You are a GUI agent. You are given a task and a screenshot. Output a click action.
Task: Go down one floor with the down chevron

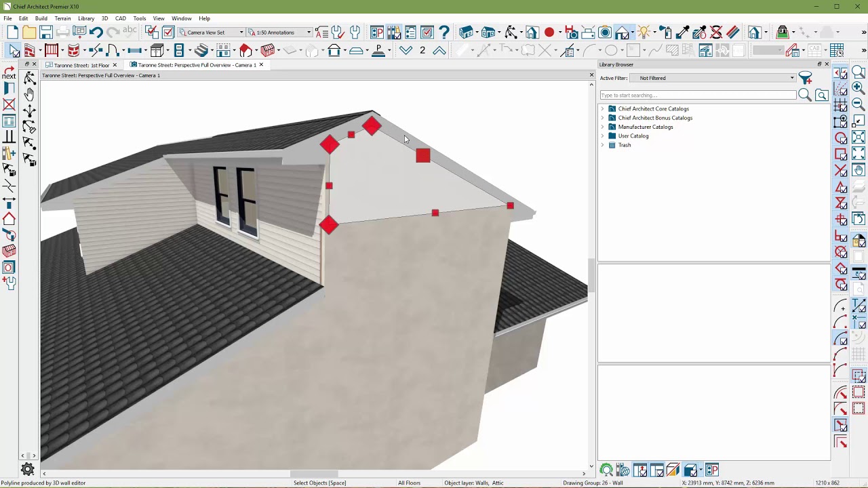(406, 51)
